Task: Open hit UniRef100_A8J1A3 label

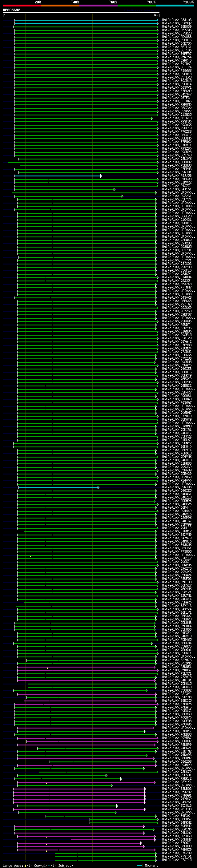Action: point(177,20)
